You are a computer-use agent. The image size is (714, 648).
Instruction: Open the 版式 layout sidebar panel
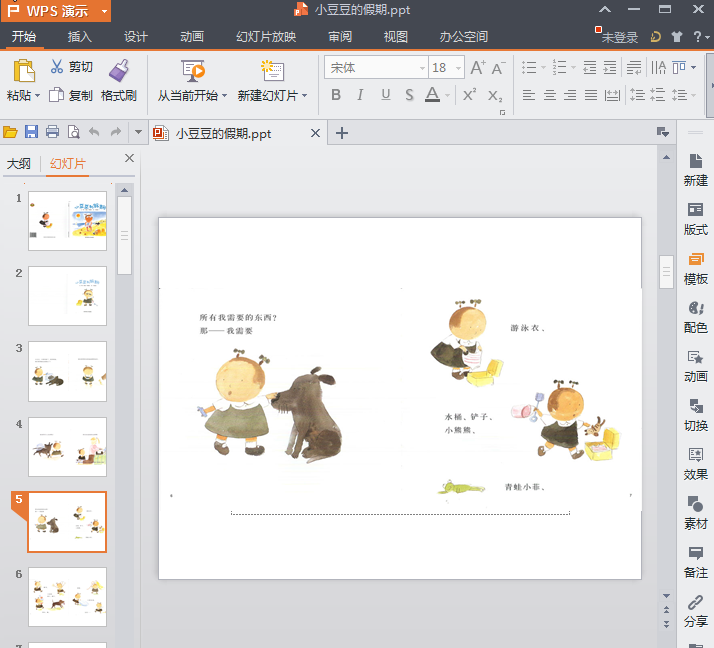point(695,219)
